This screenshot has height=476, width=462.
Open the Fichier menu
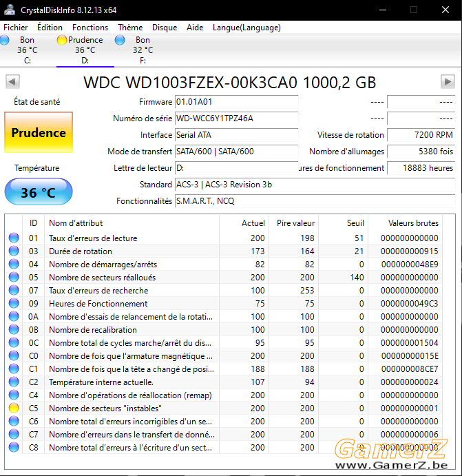click(15, 28)
